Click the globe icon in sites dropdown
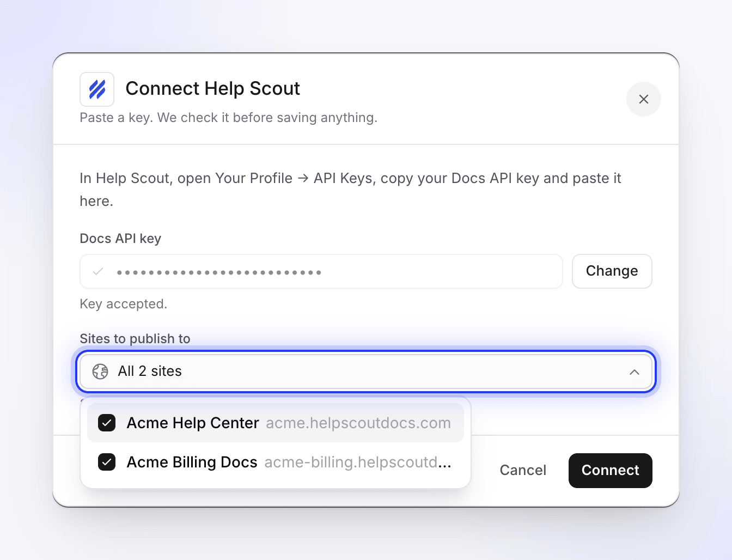732x560 pixels. [x=100, y=372]
